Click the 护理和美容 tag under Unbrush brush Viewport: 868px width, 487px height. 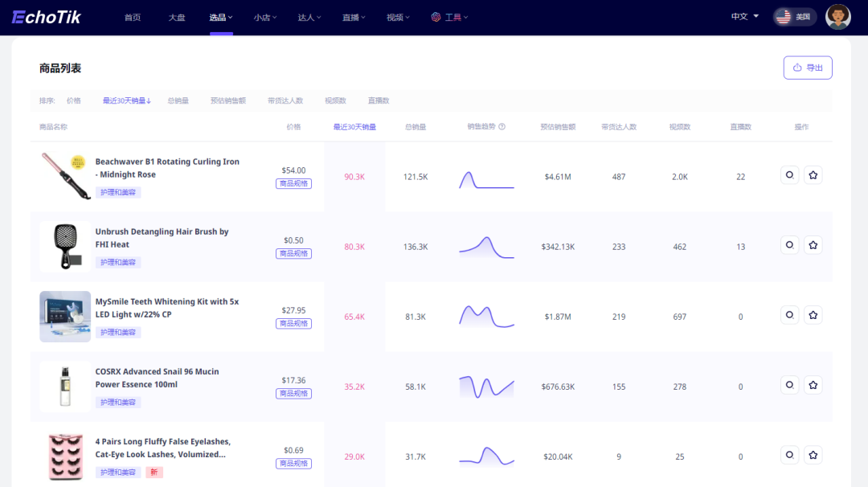[118, 262]
